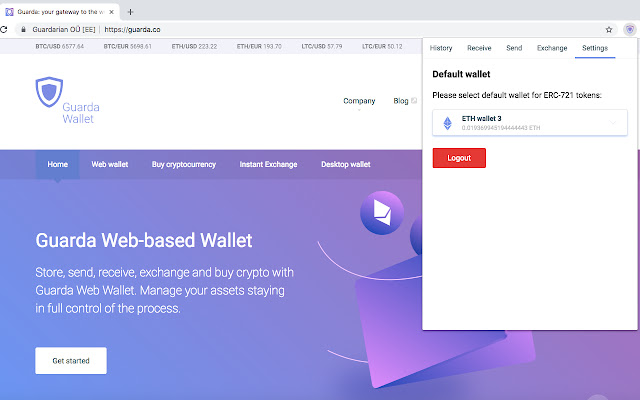The height and width of the screenshot is (400, 640).
Task: Click the ETH/EUR ticker rate
Action: 259,47
